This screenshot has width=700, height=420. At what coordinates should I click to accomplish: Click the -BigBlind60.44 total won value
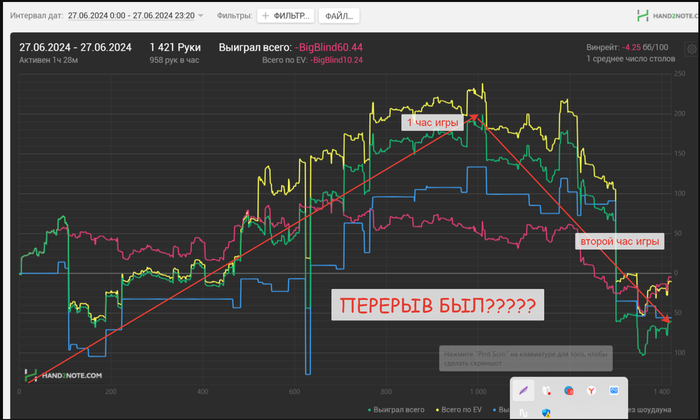point(329,47)
